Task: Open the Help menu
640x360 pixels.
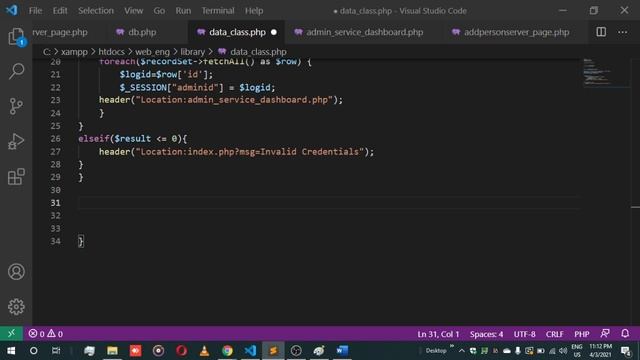Action: [254, 11]
